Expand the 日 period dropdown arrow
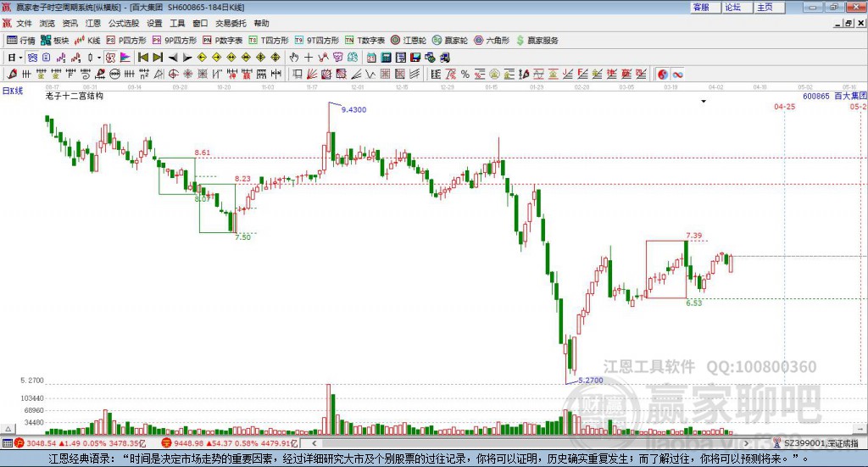The height and width of the screenshot is (467, 868). pos(21,58)
